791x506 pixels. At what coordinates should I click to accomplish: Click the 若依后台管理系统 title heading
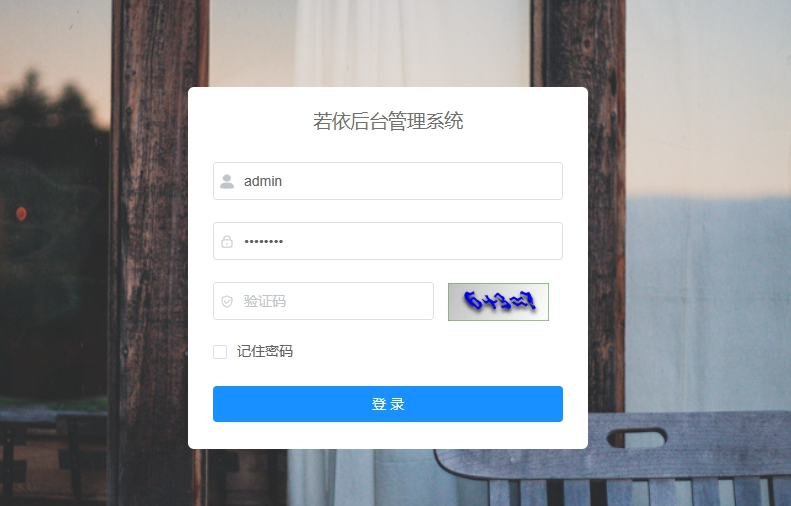click(388, 121)
